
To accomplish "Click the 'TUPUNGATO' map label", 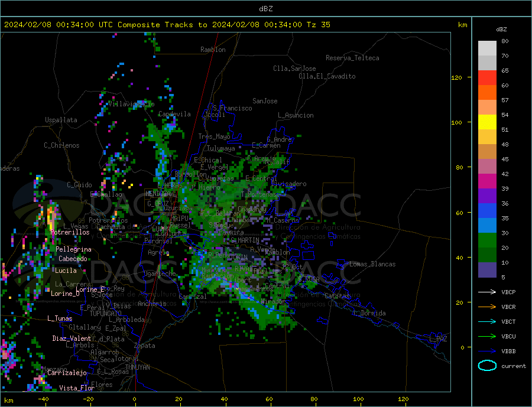I will click(105, 314).
